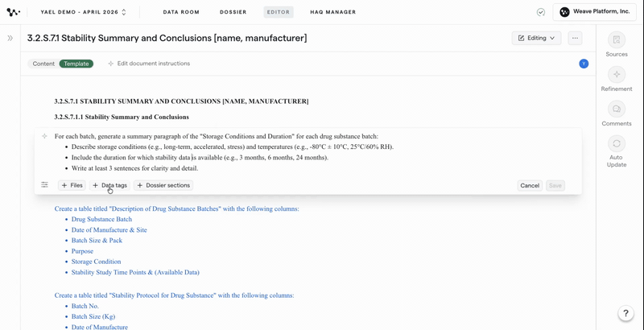Click bullet "Drug Substance Batch"
This screenshot has height=330, width=644.
click(101, 220)
